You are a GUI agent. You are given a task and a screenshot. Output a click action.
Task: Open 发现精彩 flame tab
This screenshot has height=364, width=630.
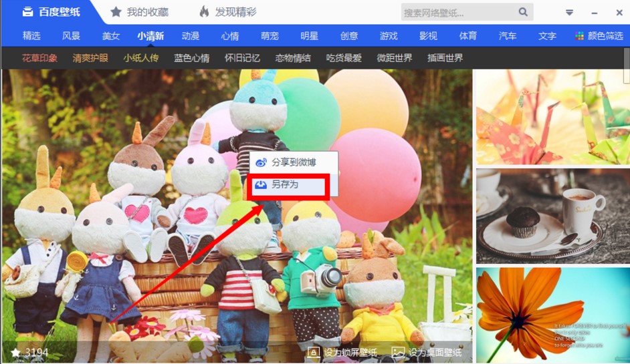[x=228, y=12]
